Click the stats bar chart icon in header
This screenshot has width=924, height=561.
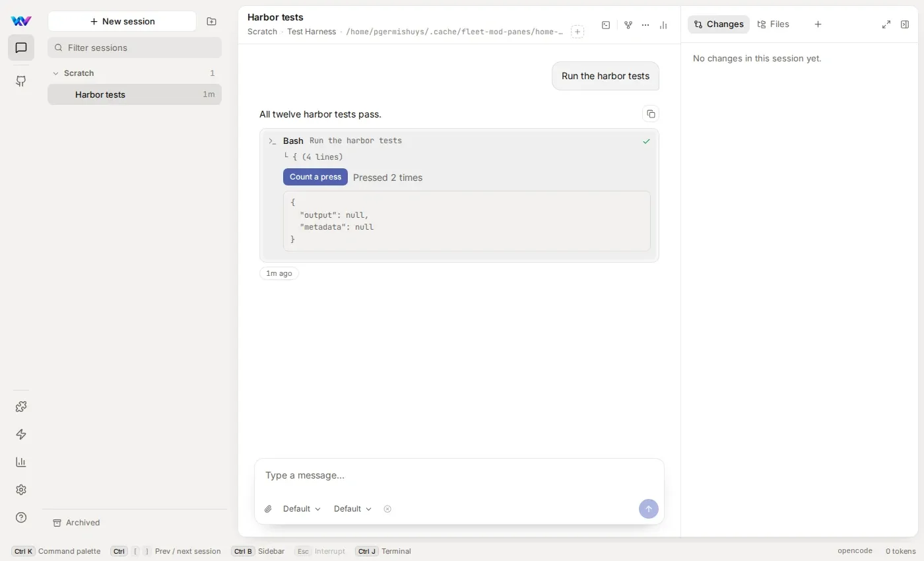pyautogui.click(x=663, y=25)
